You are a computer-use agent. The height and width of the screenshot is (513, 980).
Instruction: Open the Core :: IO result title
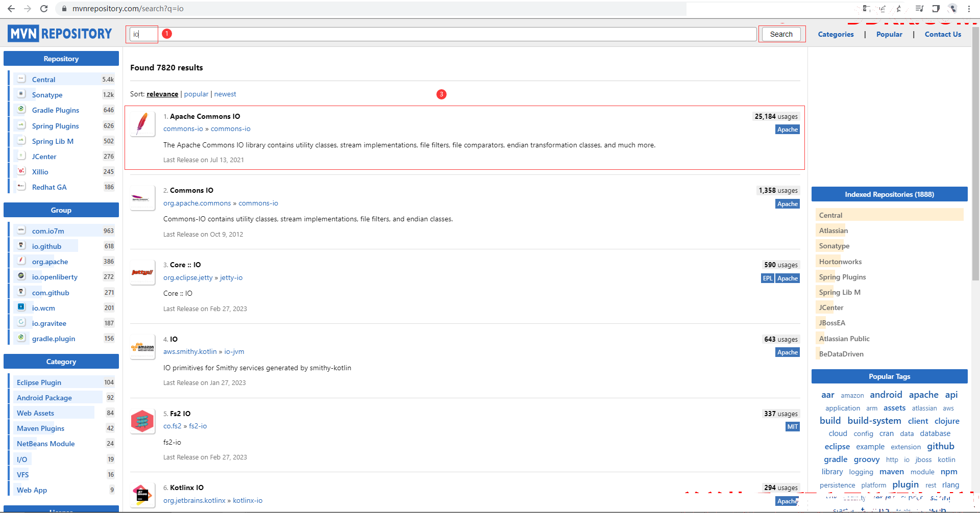point(185,265)
